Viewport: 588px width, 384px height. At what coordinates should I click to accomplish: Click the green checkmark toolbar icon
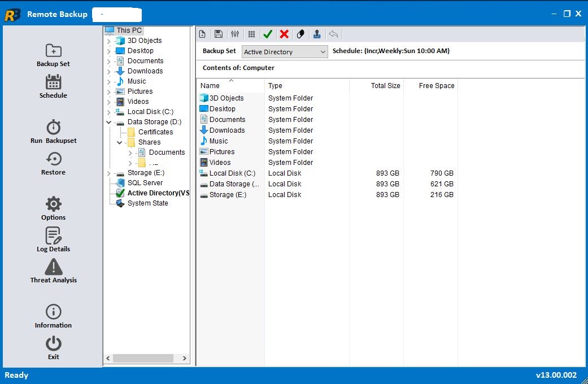coord(268,34)
